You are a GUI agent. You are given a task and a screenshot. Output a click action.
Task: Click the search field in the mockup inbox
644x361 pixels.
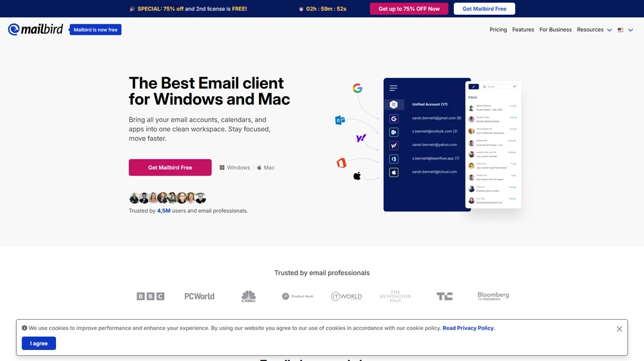tap(499, 86)
